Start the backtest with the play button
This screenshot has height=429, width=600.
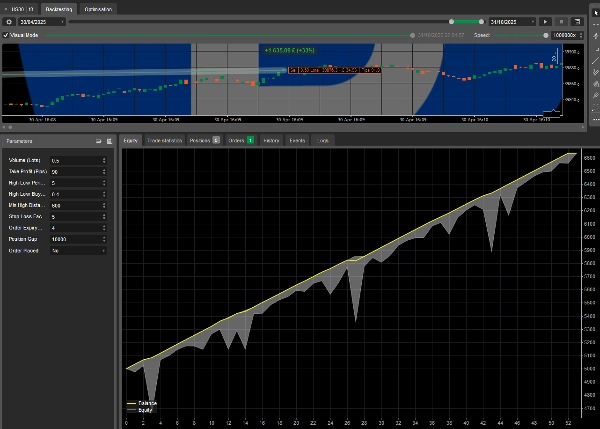[x=546, y=21]
